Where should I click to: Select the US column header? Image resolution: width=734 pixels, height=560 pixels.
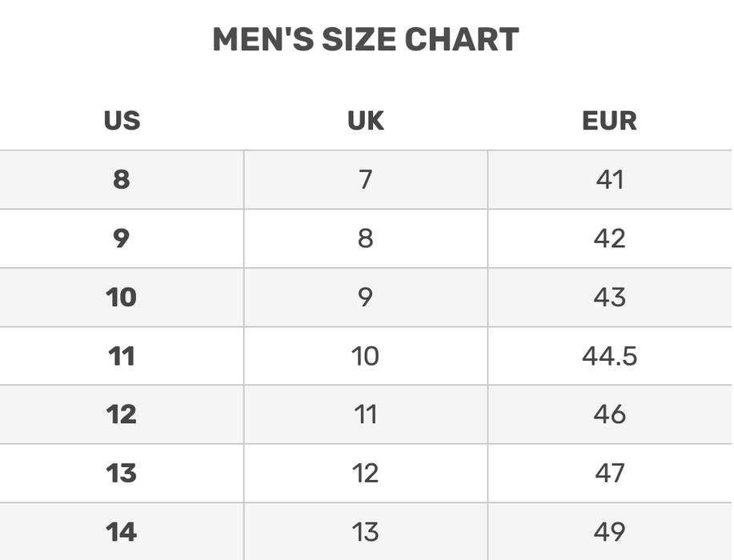(122, 121)
